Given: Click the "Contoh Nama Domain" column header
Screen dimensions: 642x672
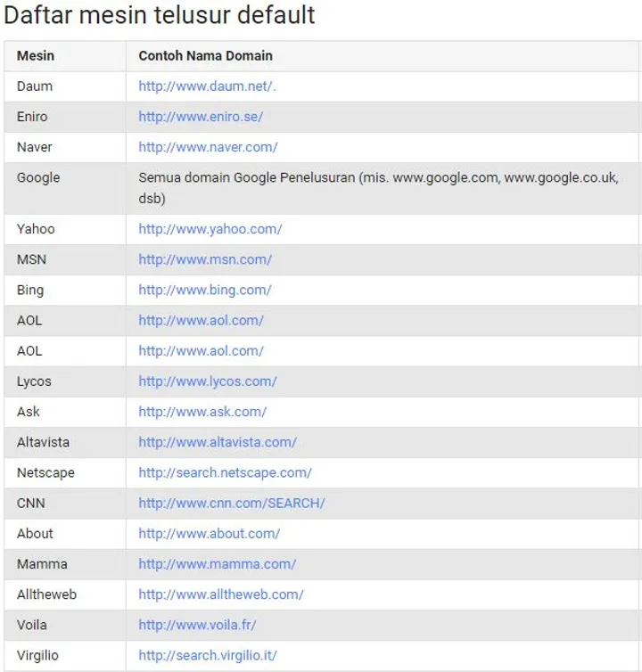Looking at the screenshot, I should point(205,55).
